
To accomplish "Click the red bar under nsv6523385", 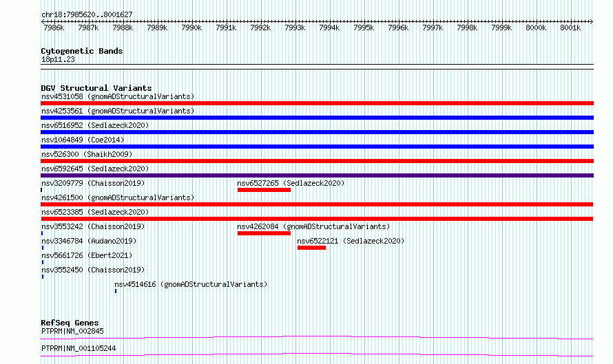I will 317,219.
